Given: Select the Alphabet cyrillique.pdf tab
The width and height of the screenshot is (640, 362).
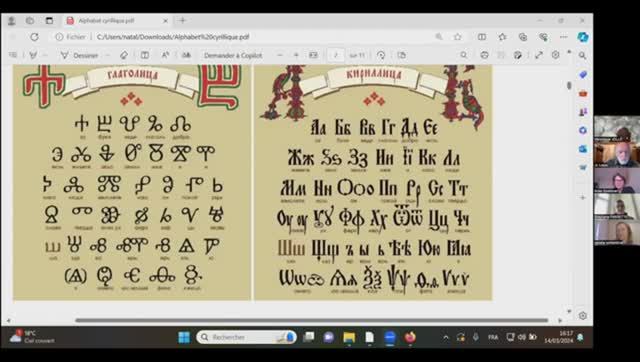Looking at the screenshot, I should pyautogui.click(x=117, y=20).
